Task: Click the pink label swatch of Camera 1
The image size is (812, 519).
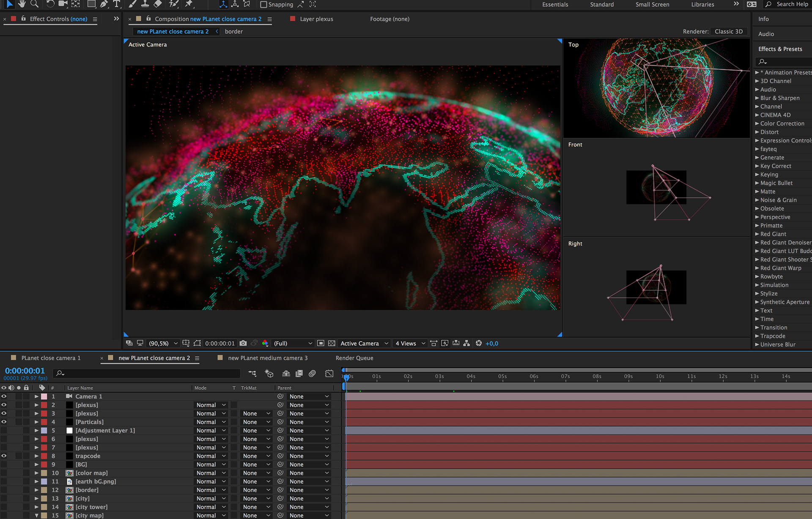Action: (44, 396)
